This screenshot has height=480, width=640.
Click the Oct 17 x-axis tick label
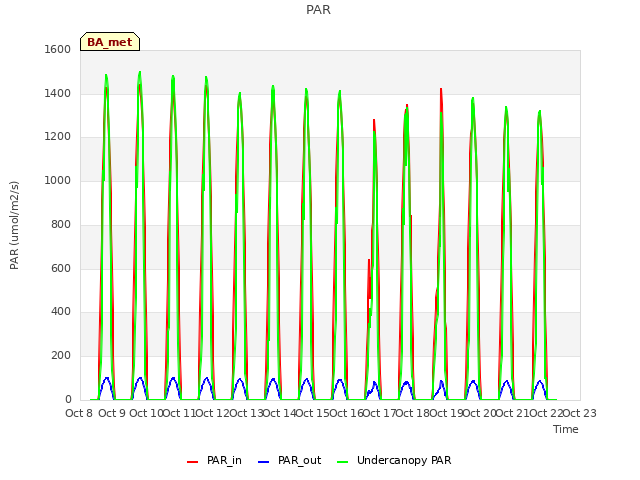(x=379, y=413)
